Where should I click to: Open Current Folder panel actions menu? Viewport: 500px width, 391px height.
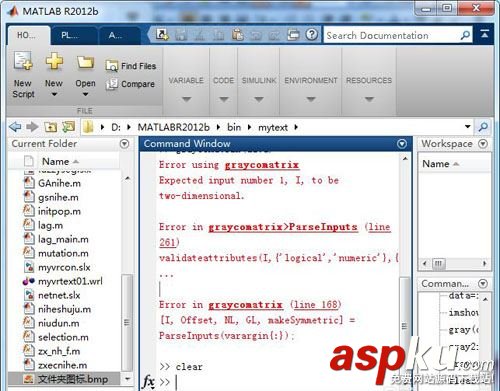124,144
